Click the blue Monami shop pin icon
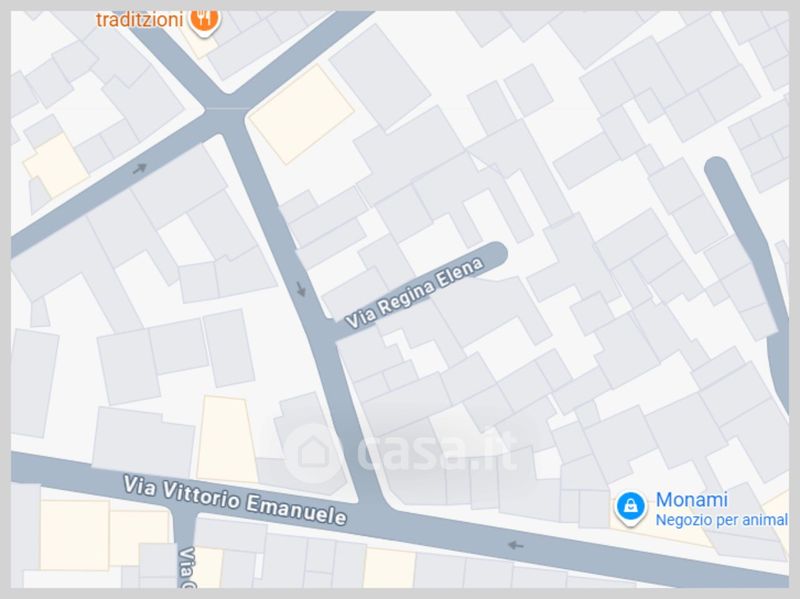This screenshot has width=800, height=599. pos(631,507)
